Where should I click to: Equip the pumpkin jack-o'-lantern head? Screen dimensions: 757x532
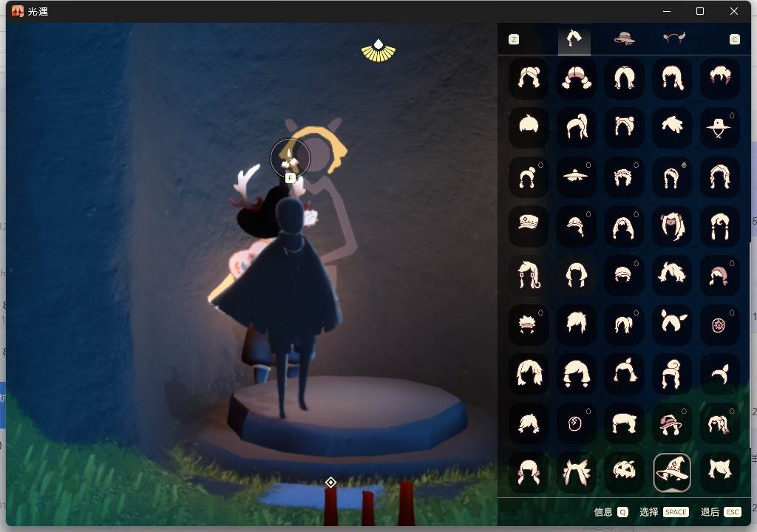pyautogui.click(x=624, y=472)
